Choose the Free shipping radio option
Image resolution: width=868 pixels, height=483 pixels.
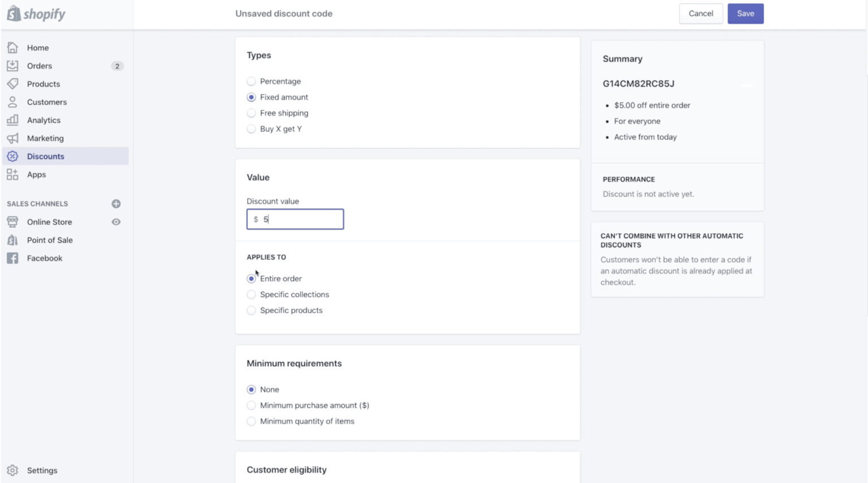tap(251, 113)
